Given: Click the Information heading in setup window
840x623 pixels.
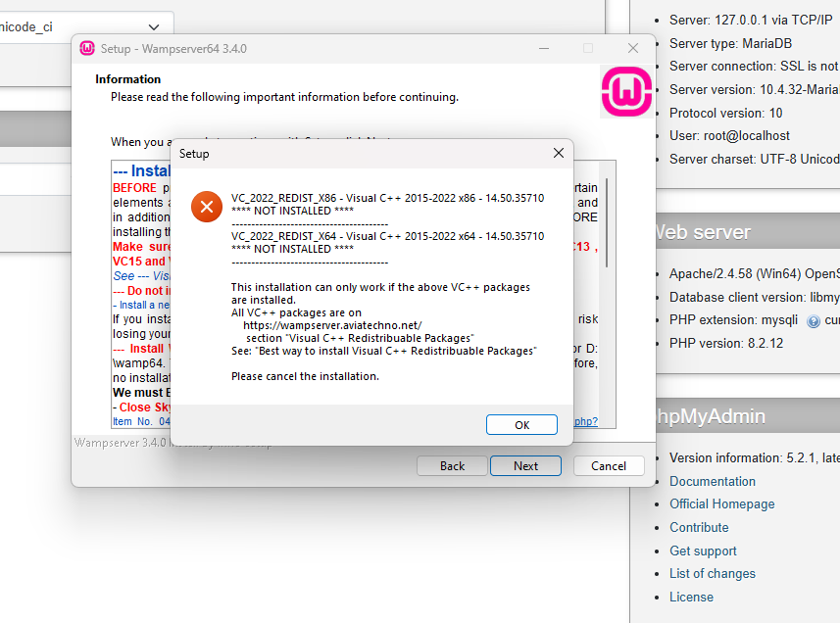Looking at the screenshot, I should coord(127,79).
